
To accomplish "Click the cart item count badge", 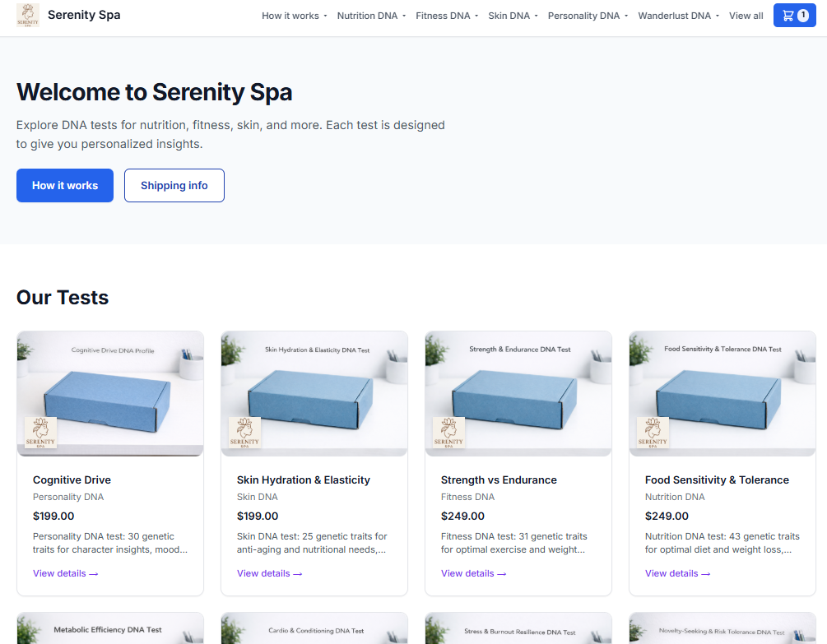I will [x=802, y=15].
